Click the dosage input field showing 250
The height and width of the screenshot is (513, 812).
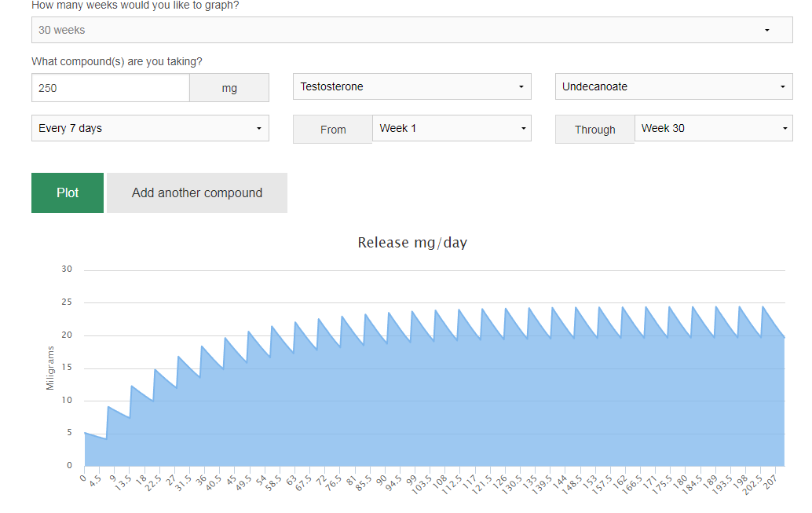(x=110, y=88)
